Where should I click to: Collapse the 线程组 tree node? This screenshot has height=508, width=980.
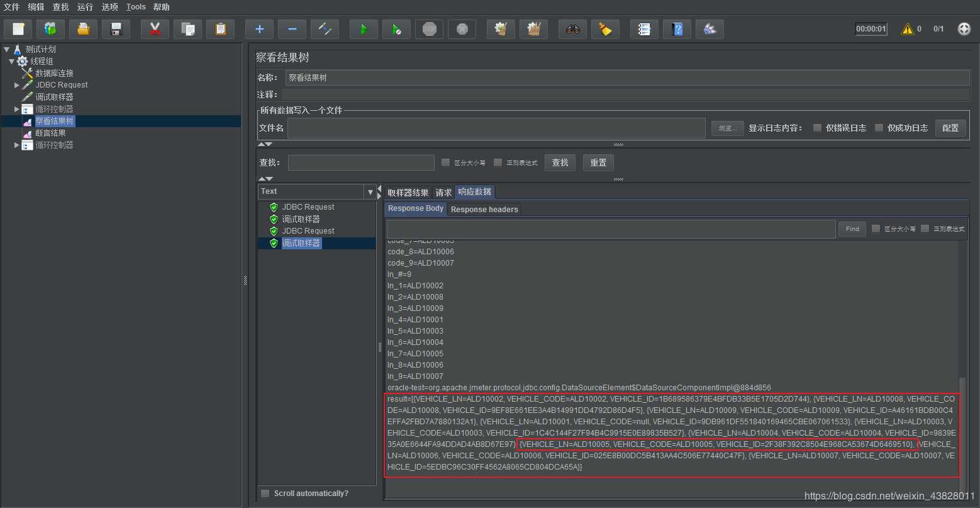(11, 61)
